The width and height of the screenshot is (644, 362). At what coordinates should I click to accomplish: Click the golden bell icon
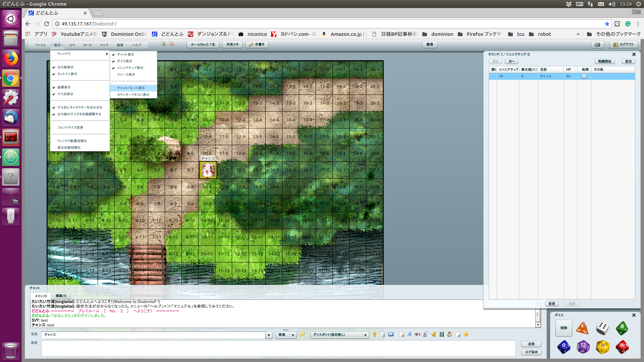(x=434, y=335)
